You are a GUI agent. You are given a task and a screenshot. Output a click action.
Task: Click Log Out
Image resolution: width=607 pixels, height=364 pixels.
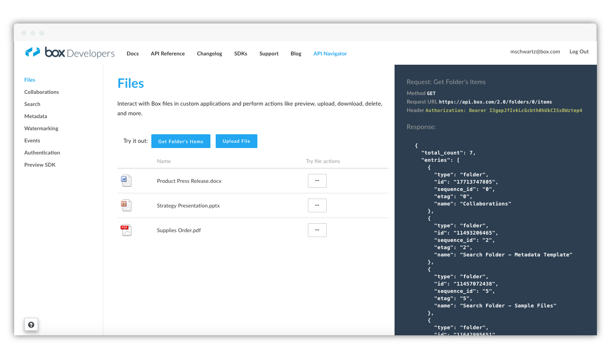pyautogui.click(x=579, y=51)
